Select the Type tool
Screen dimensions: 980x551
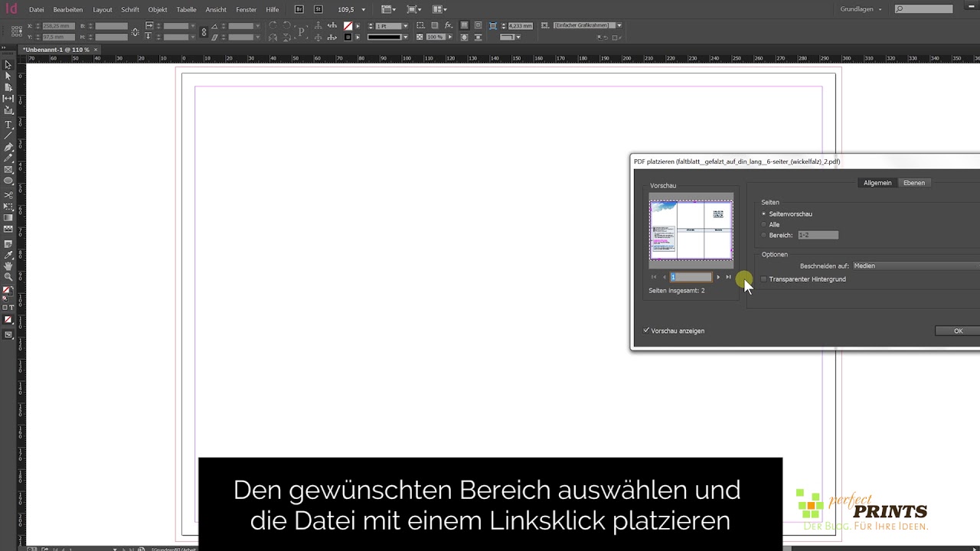click(8, 125)
